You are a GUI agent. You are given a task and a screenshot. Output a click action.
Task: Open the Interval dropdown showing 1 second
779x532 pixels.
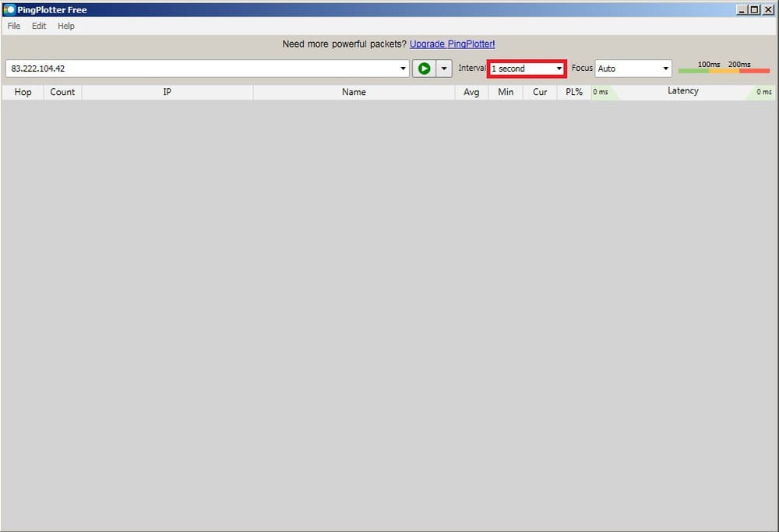(527, 69)
